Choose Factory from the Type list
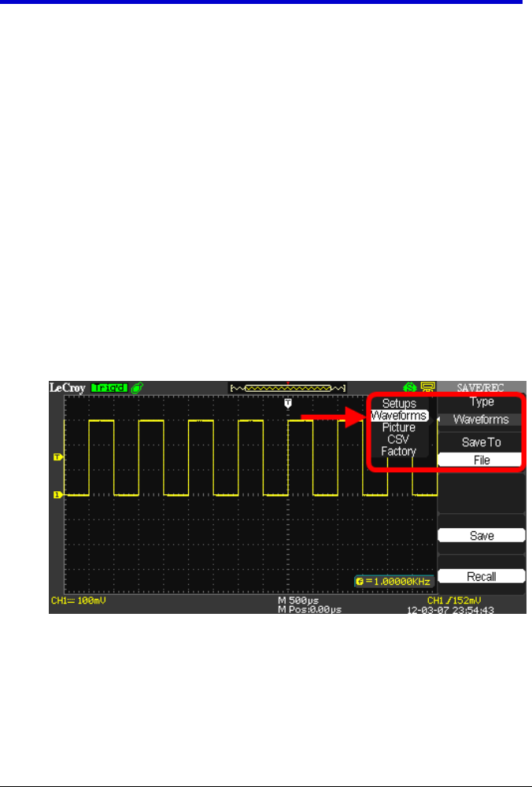This screenshot has width=532, height=787. [x=399, y=451]
